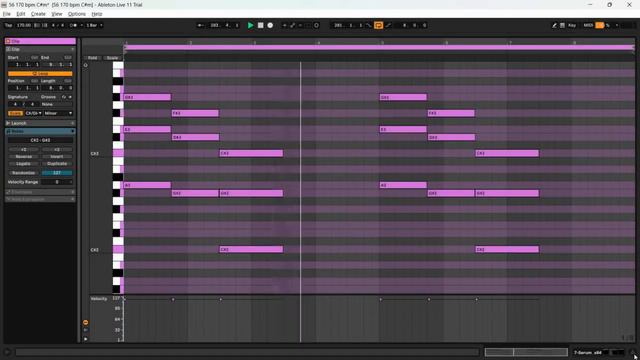Click the Set button next to Position
640x360 pixels.
[34, 81]
